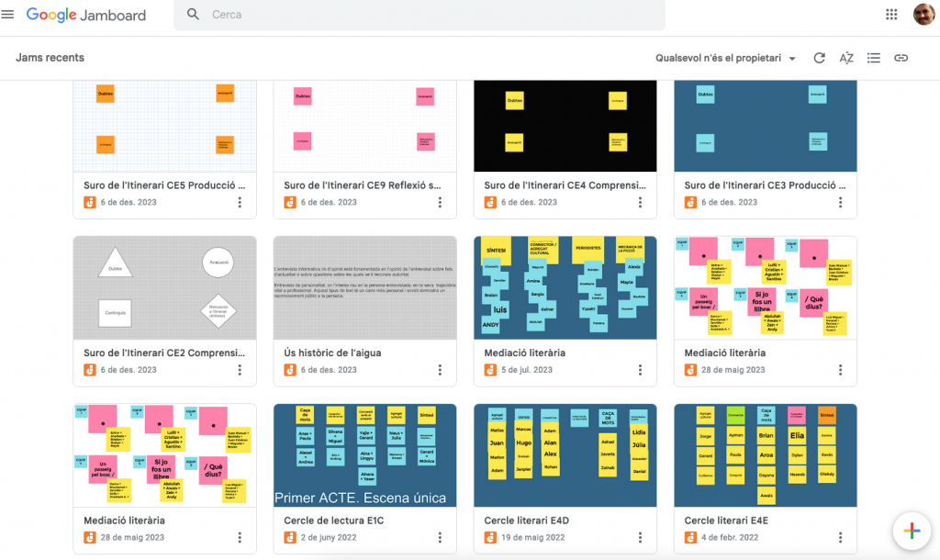Viewport: 940px width, 560px height.
Task: Click the link icon in toolbar
Action: coord(901,58)
